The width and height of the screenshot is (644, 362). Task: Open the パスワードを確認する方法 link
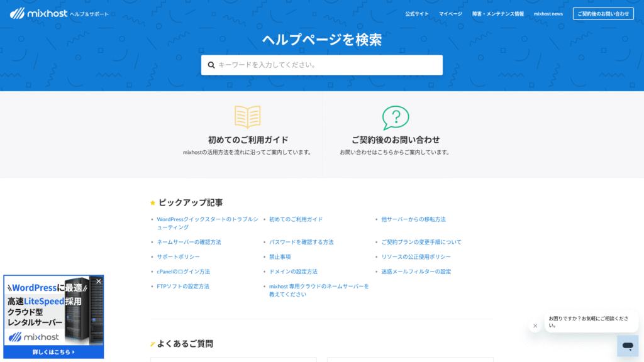301,242
